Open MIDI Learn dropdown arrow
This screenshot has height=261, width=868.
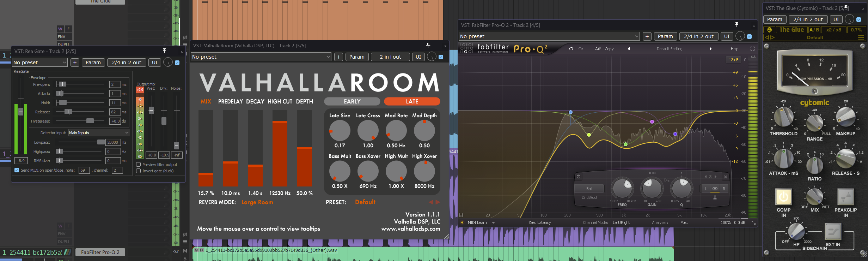pos(493,223)
